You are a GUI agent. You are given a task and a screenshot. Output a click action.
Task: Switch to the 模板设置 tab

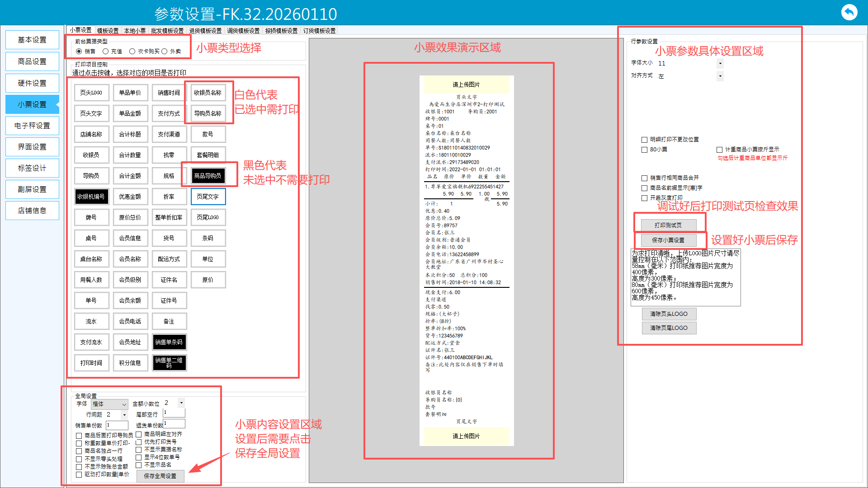(108, 31)
